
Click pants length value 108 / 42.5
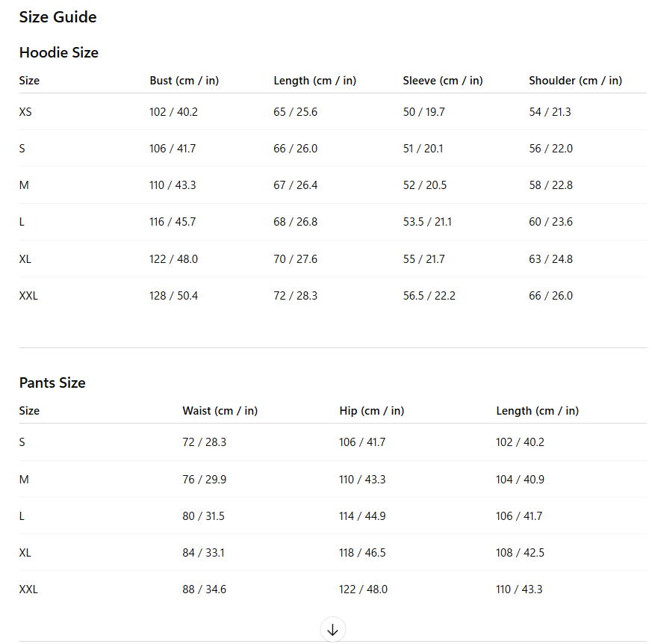pos(520,553)
